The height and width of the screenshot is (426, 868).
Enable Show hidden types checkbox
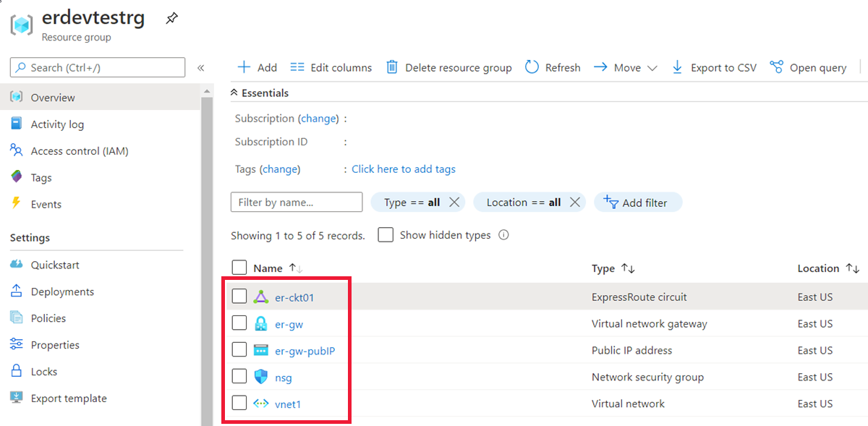pyautogui.click(x=386, y=235)
